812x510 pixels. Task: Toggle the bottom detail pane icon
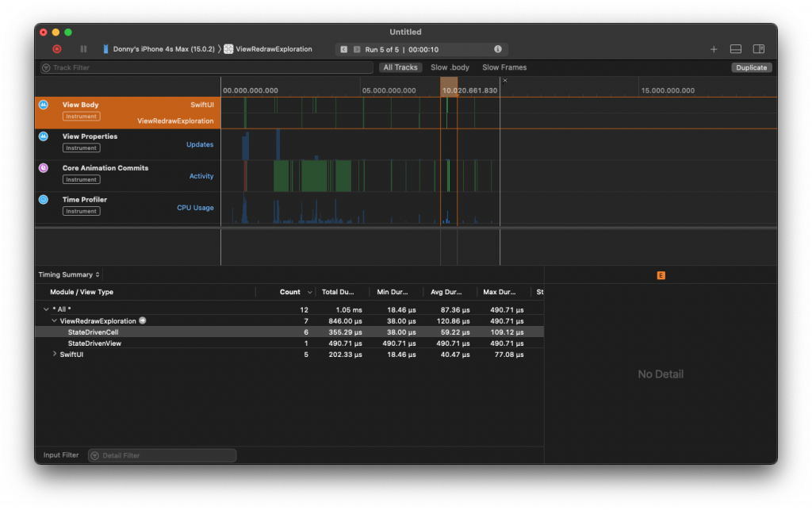[736, 49]
